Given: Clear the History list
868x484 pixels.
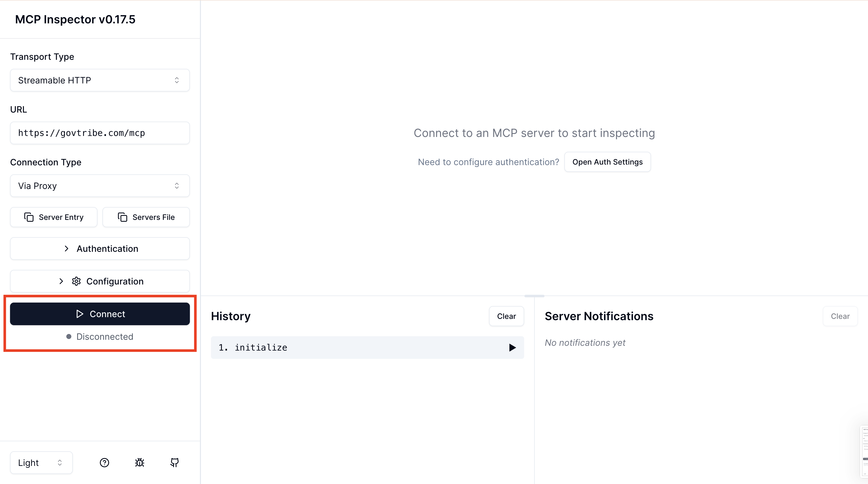Looking at the screenshot, I should coord(506,316).
